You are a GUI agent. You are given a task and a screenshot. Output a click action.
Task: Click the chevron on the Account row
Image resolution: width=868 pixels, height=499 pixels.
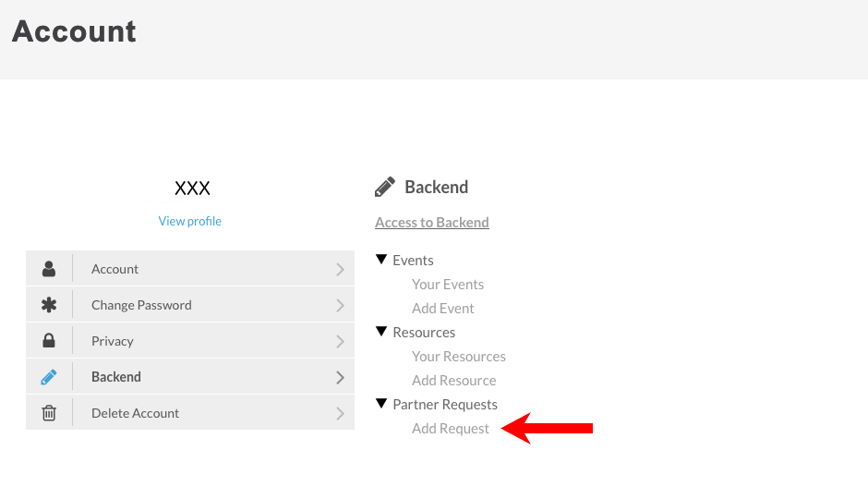(340, 269)
